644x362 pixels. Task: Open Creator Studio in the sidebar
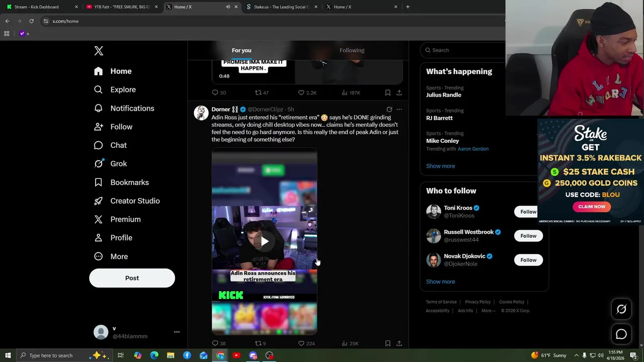[127, 201]
